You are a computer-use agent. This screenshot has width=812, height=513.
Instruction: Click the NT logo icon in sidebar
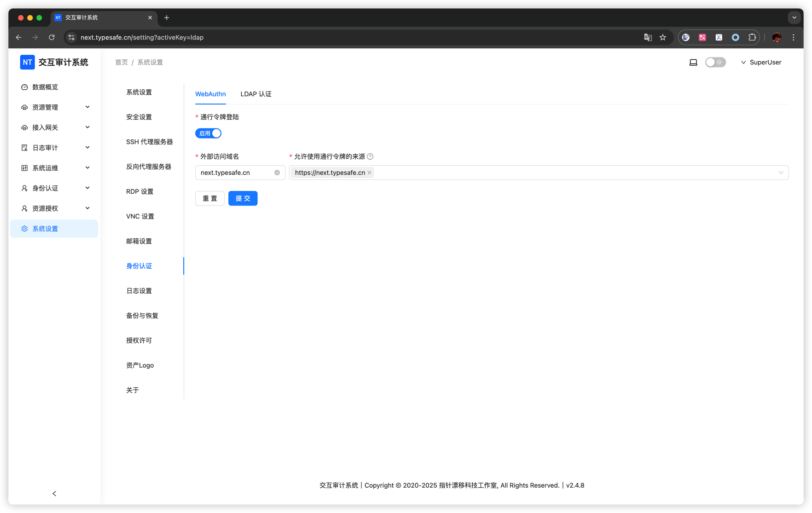click(x=27, y=62)
